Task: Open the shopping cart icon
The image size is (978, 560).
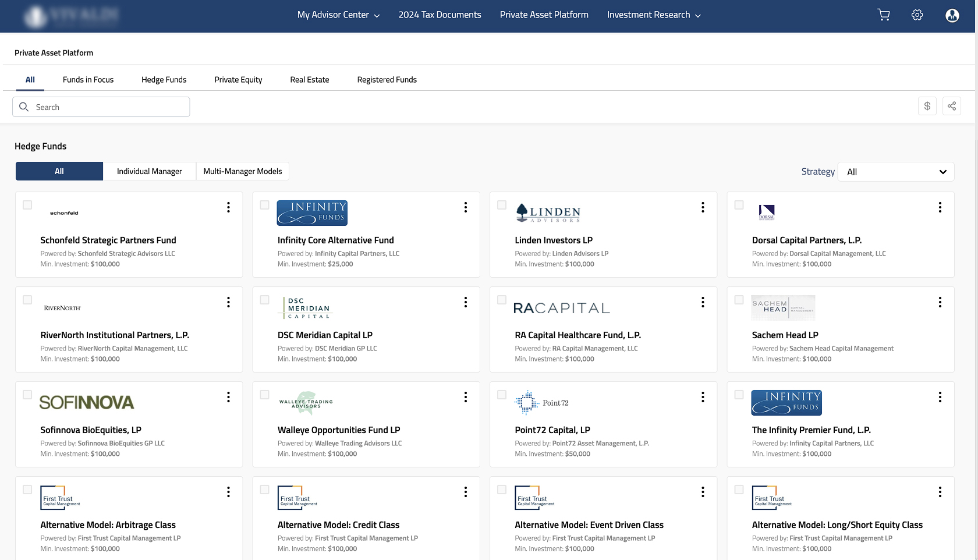Action: click(884, 15)
